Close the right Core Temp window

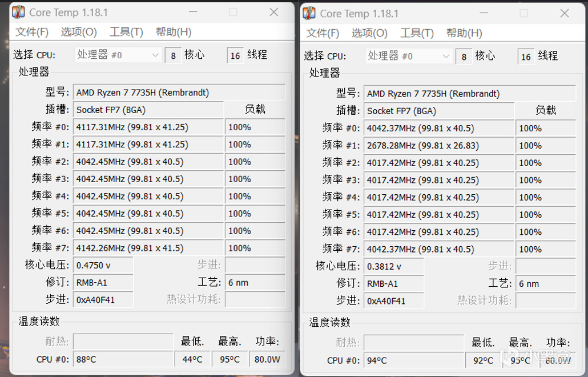tap(565, 13)
